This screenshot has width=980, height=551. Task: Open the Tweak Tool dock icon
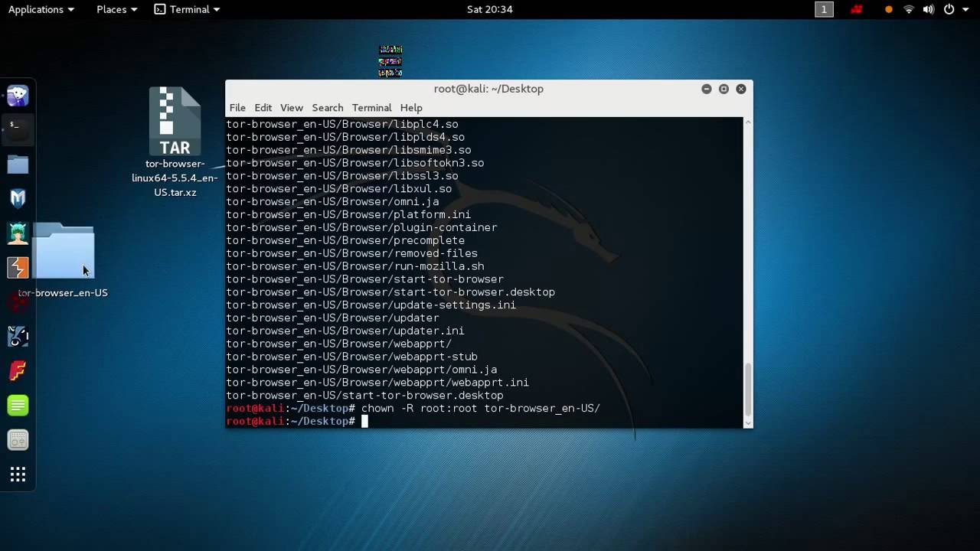tap(18, 440)
